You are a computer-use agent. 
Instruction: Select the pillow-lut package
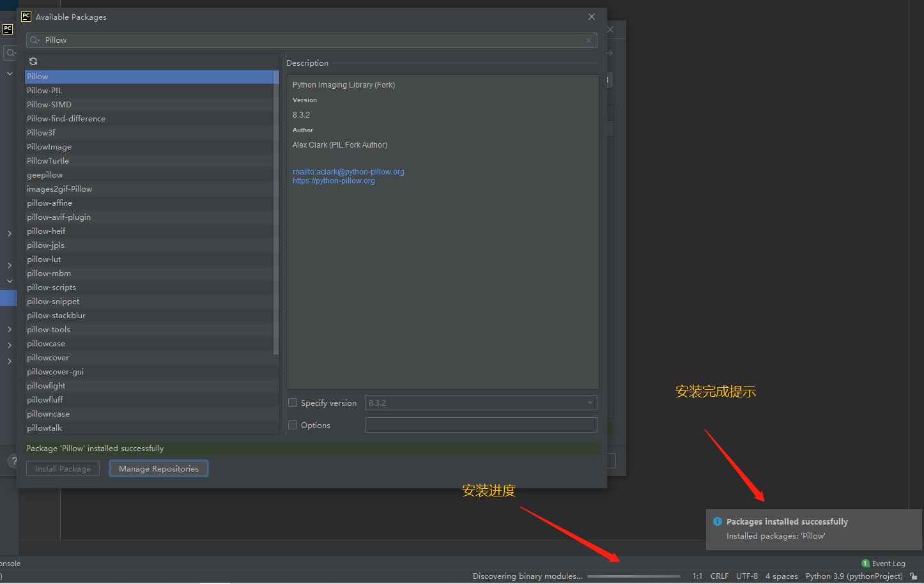click(149, 259)
